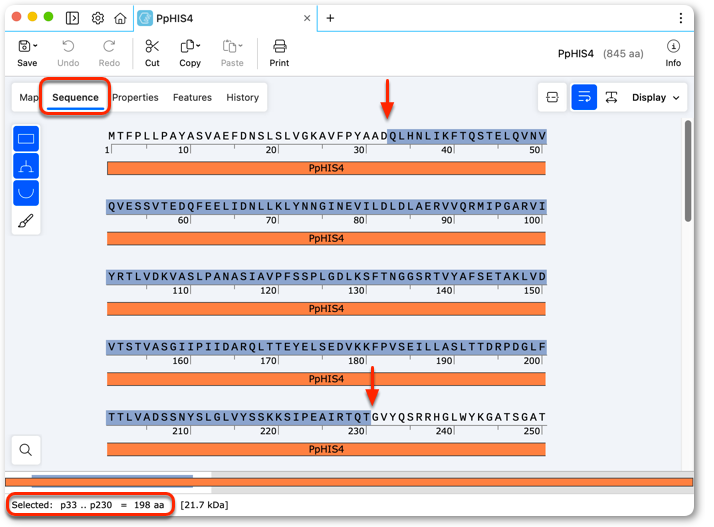Select the Sequence tab
The image size is (714, 527).
75,97
